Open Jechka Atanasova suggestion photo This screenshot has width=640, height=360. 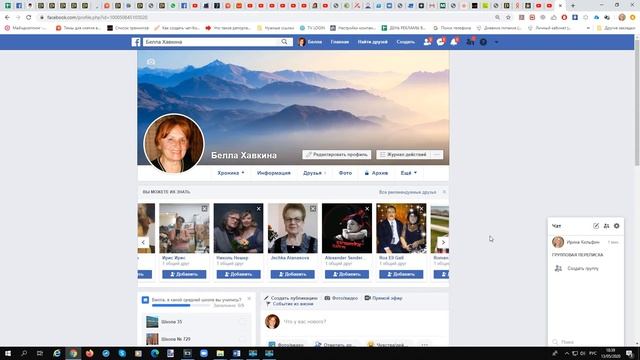coord(293,228)
